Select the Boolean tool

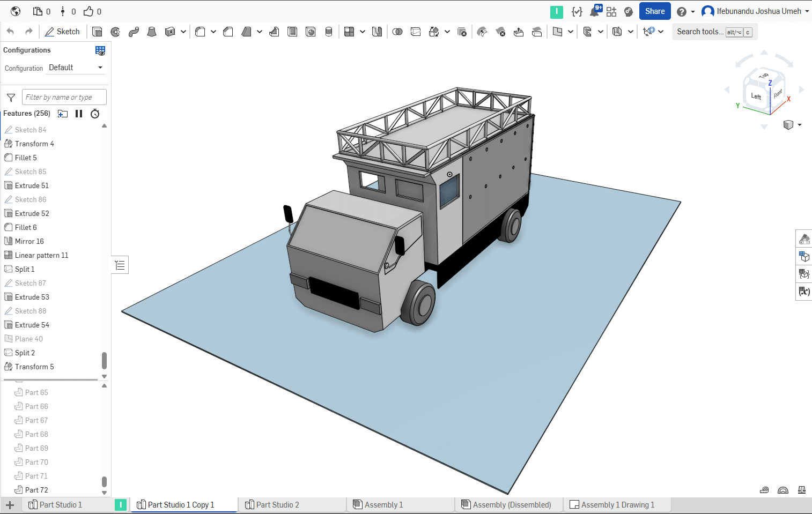tap(397, 32)
